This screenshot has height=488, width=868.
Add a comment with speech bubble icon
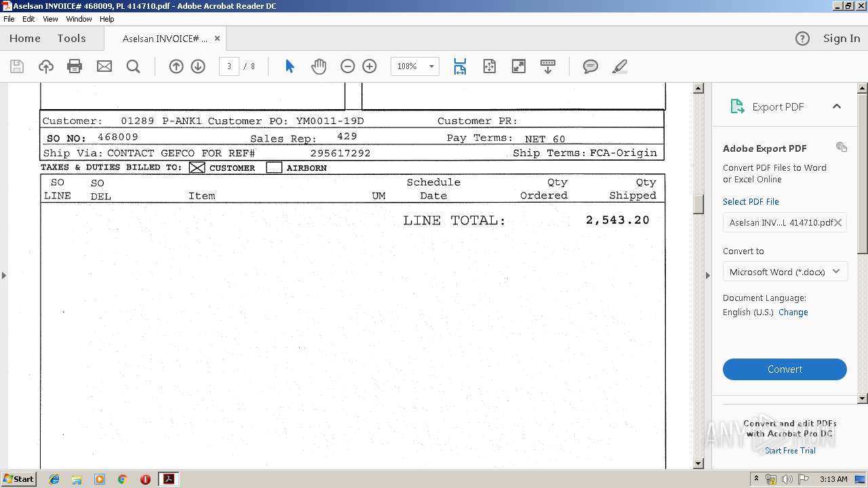(x=591, y=66)
